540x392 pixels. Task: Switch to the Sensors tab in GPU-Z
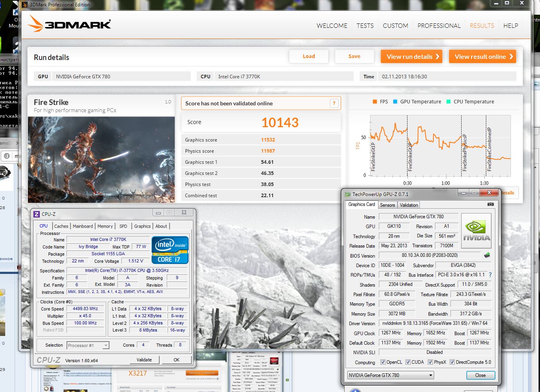coord(387,205)
